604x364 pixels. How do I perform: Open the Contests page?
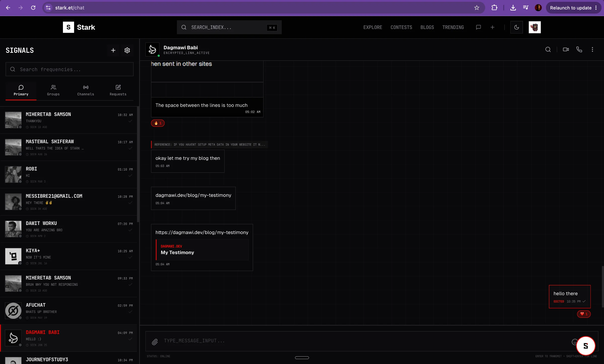pos(401,27)
